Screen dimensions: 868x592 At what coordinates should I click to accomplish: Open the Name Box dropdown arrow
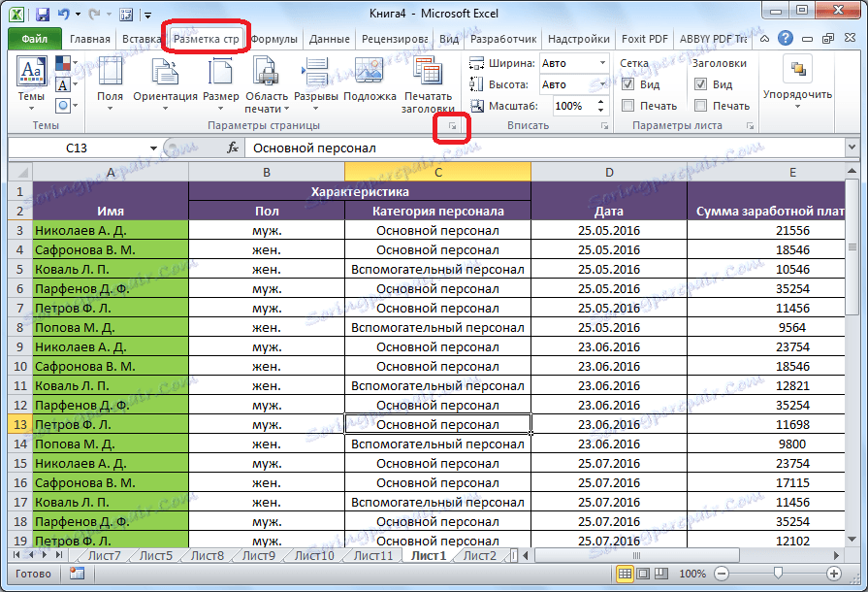[153, 148]
